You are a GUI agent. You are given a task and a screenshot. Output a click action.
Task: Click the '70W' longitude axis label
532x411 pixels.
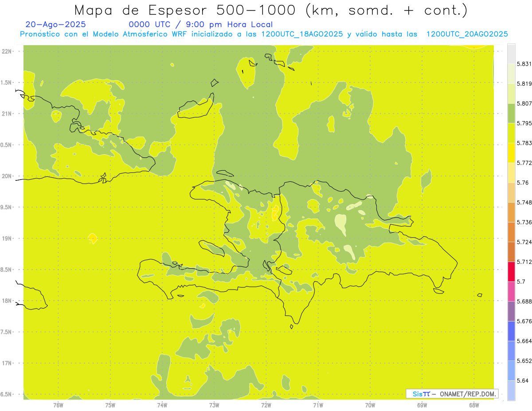(370, 405)
